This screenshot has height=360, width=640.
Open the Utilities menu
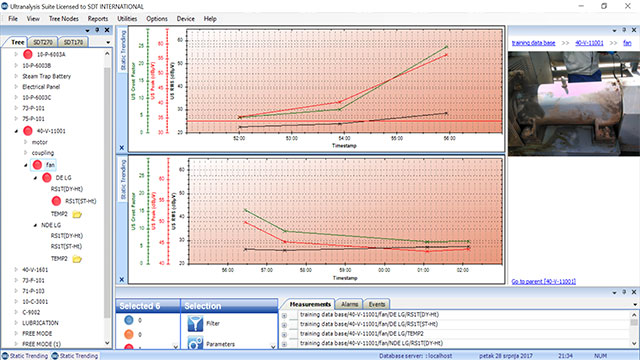127,19
